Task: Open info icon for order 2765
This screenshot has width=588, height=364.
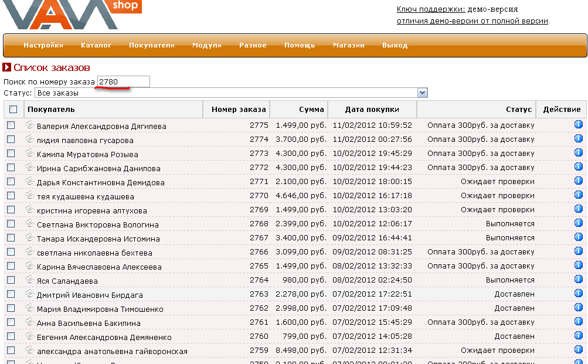Action: 578,265
